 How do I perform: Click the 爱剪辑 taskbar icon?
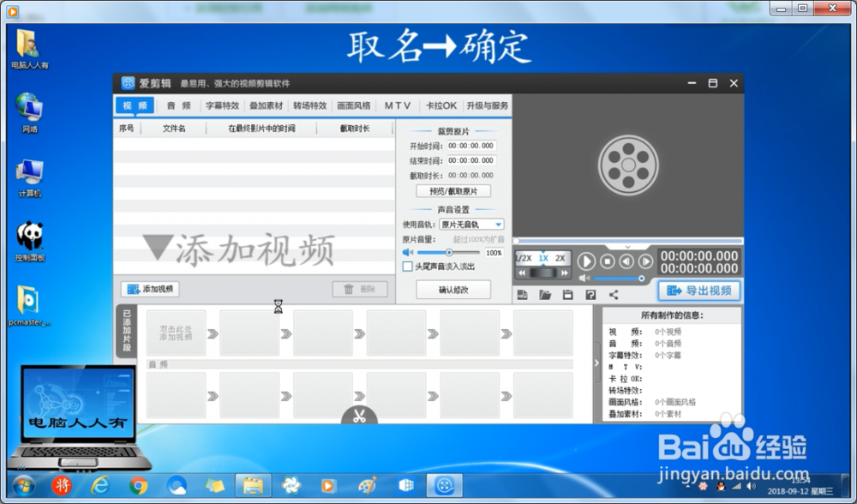point(444,485)
